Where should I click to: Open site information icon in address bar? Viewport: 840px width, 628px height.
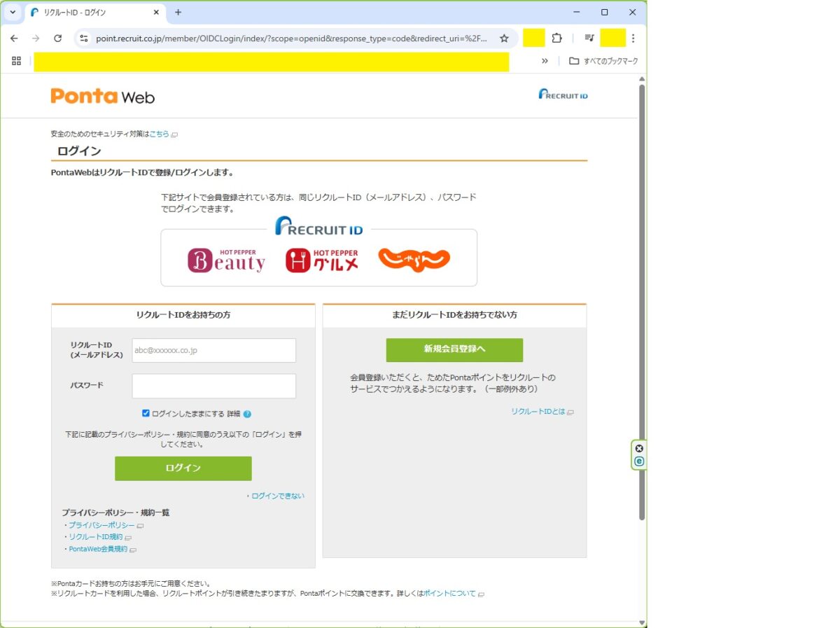click(x=84, y=39)
